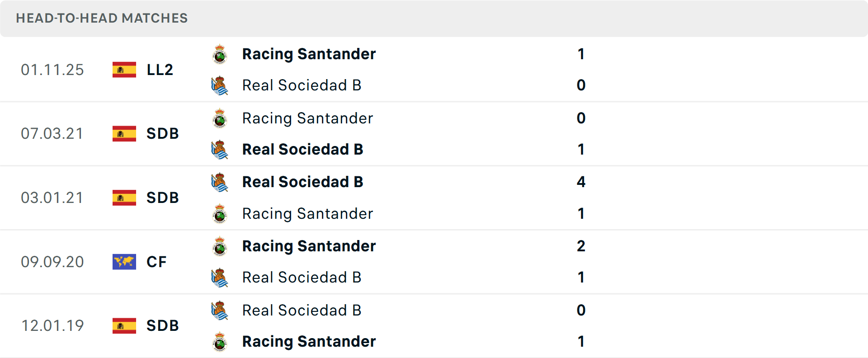Select the Spanish flag in the 12.01.19 row

[124, 326]
